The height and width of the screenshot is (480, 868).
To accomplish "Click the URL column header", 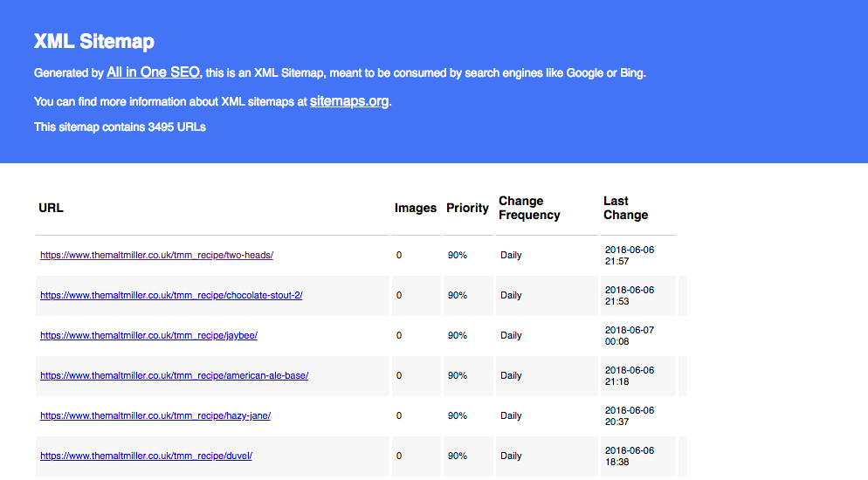I will pyautogui.click(x=52, y=209).
